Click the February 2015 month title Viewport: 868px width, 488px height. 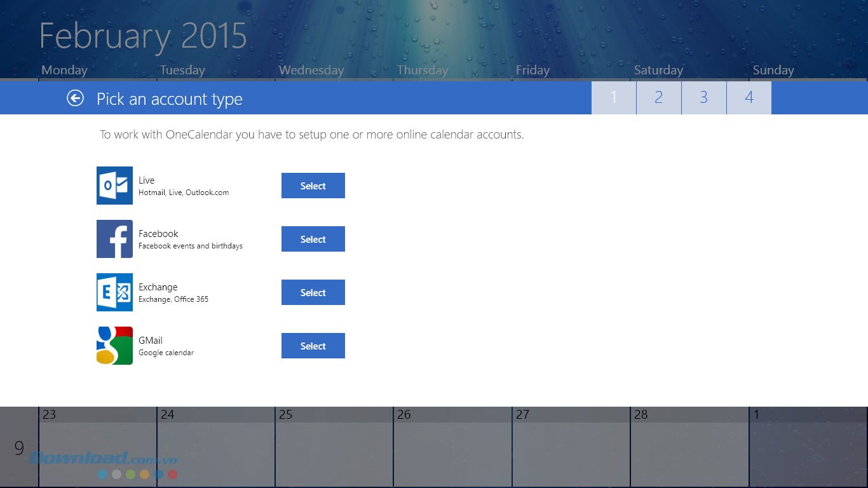pos(143,36)
